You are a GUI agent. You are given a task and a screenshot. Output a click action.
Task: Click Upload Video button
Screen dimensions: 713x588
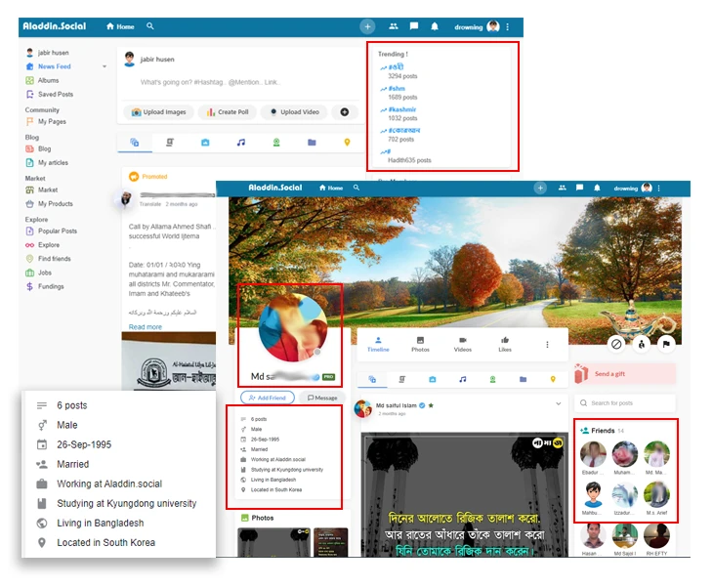click(294, 112)
